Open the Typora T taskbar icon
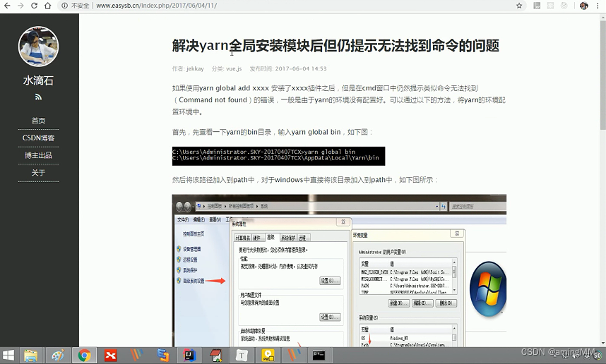The width and height of the screenshot is (606, 364). point(242,355)
